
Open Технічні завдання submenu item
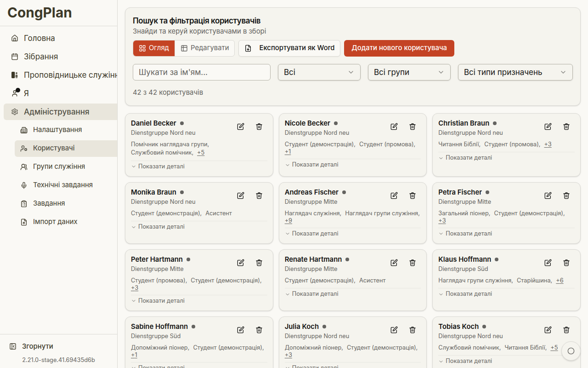66,185
